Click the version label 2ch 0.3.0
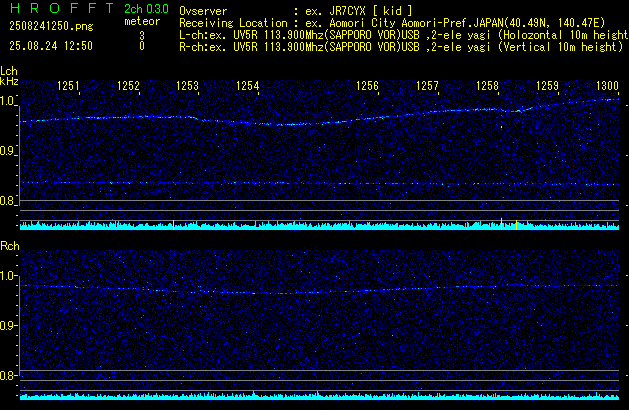This screenshot has width=629, height=410. point(146,8)
